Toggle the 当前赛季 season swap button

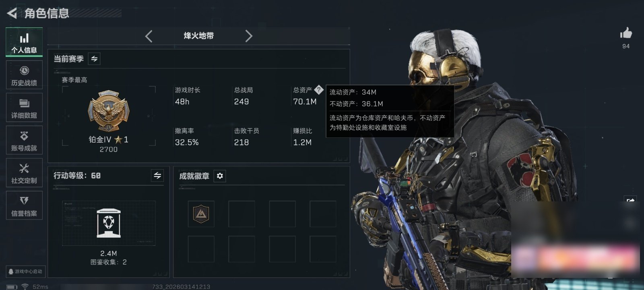click(x=94, y=59)
